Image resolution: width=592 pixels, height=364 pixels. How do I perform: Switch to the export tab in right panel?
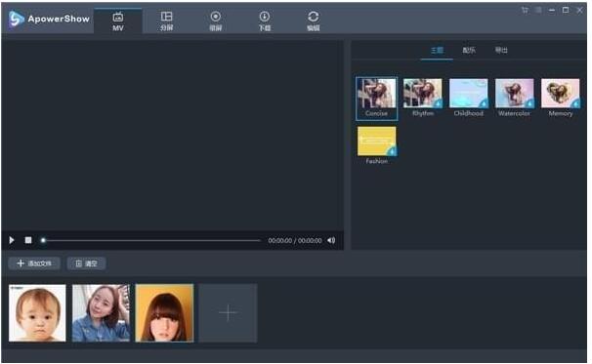[x=501, y=50]
